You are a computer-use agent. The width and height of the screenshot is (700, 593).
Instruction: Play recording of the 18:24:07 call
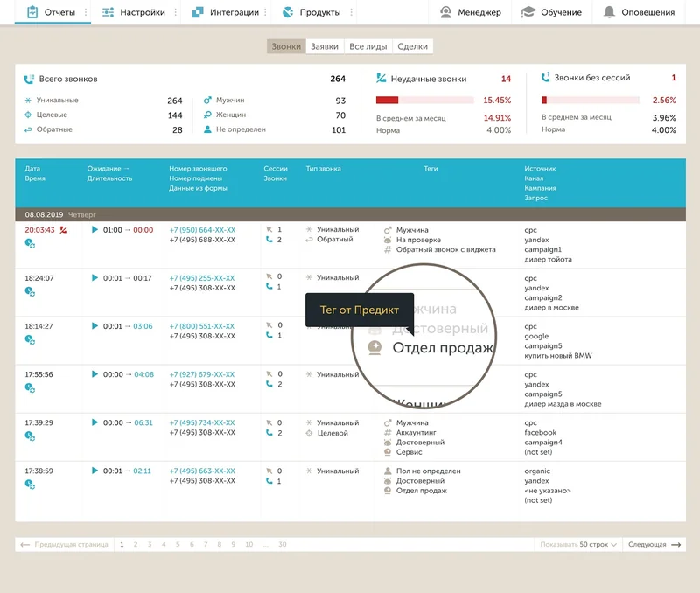tap(94, 278)
